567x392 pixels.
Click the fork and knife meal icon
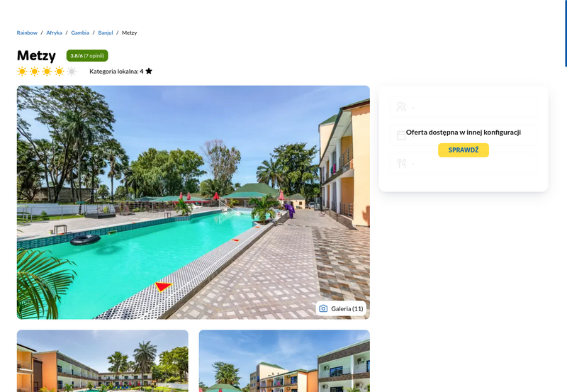coord(401,164)
